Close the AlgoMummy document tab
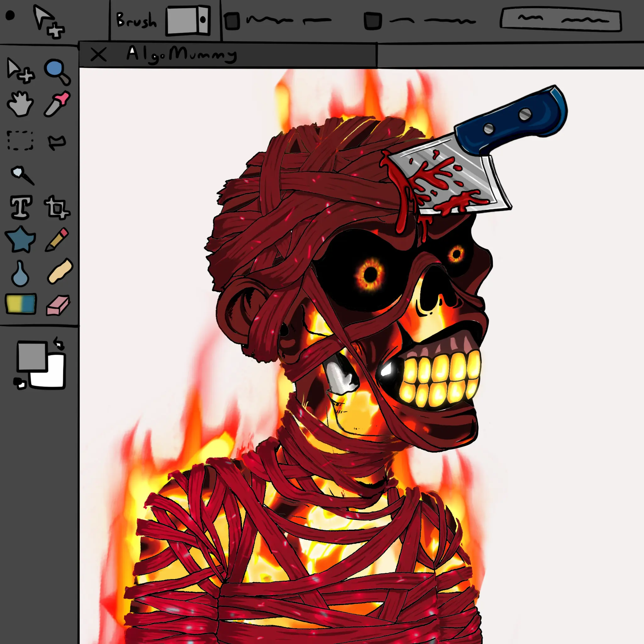The height and width of the screenshot is (644, 644). pos(98,54)
